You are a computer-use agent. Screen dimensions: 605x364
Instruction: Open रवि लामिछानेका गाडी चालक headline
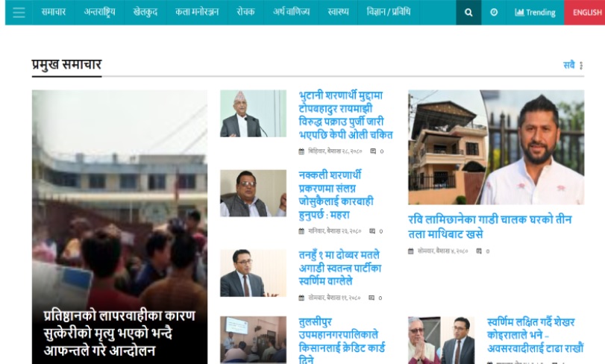[489, 226]
